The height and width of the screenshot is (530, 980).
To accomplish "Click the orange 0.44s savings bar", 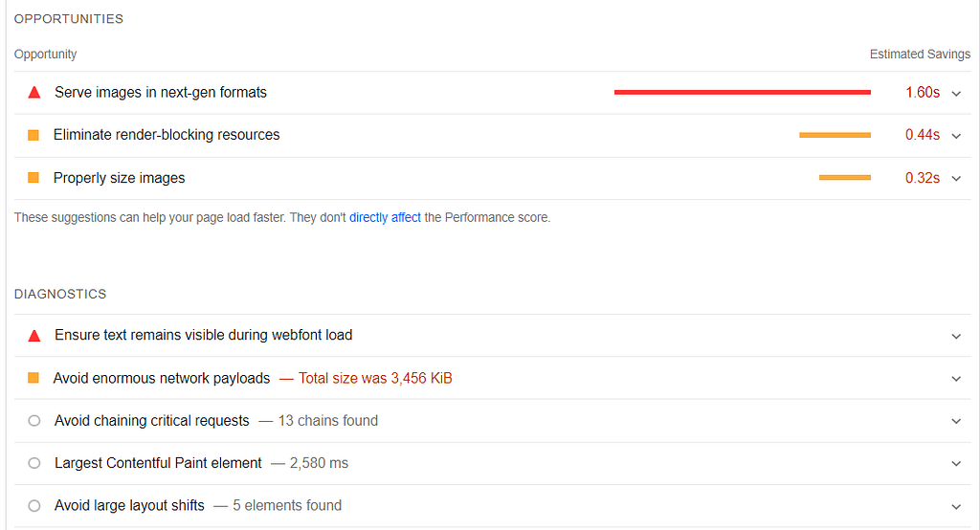I will point(835,135).
